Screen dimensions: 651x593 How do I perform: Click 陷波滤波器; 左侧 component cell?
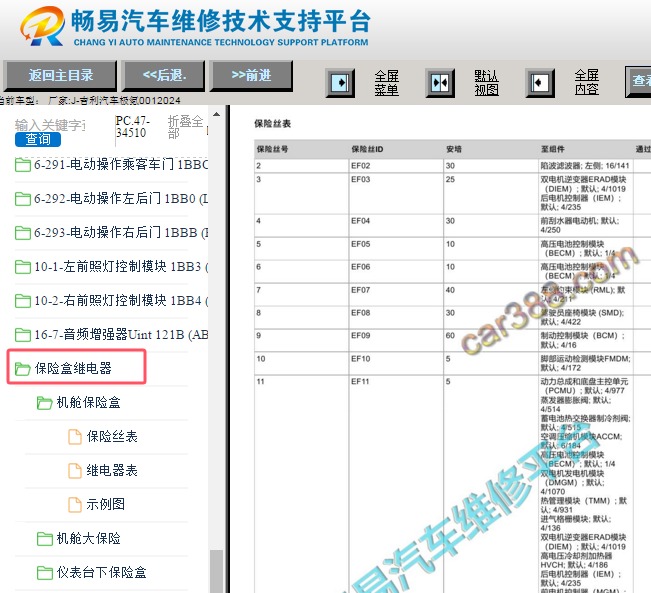point(585,166)
